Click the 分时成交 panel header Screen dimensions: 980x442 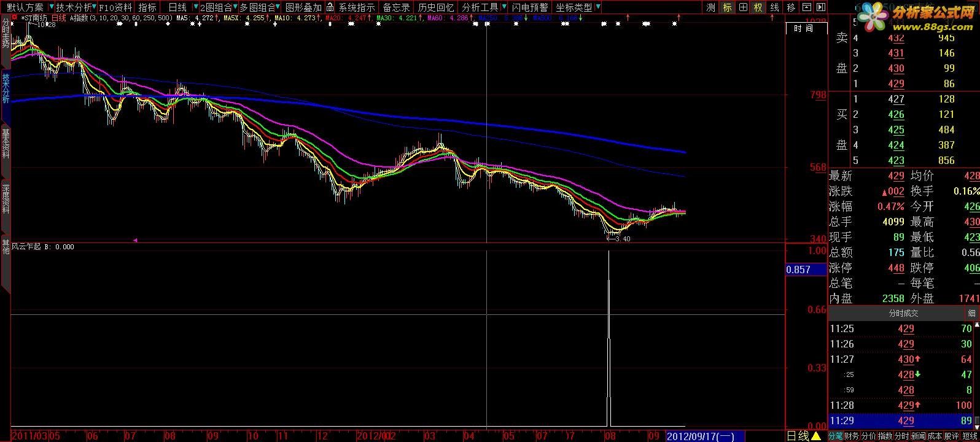(x=903, y=313)
